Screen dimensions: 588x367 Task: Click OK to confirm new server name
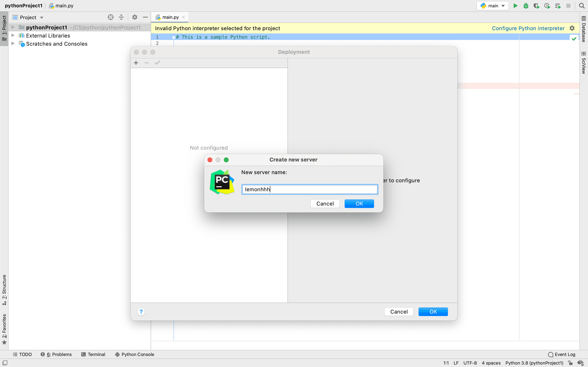click(359, 203)
